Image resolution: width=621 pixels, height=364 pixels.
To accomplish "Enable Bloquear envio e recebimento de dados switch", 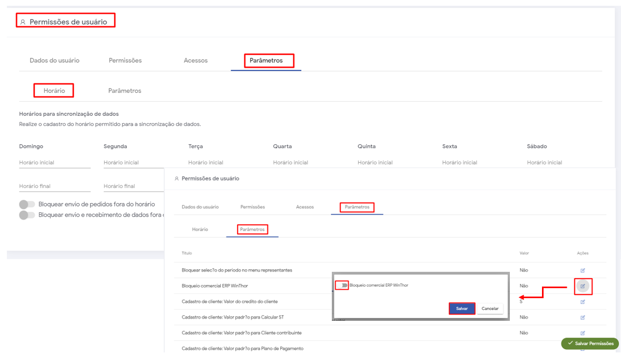I will point(27,215).
